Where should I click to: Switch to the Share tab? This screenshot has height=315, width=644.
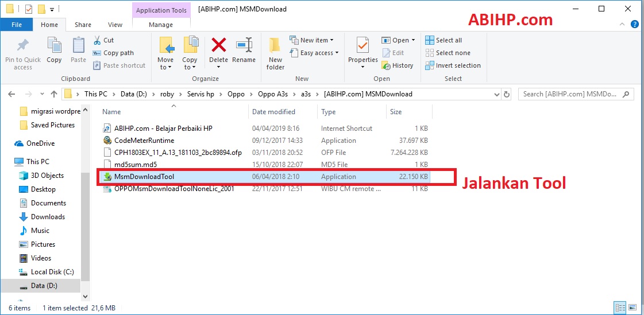(x=83, y=25)
